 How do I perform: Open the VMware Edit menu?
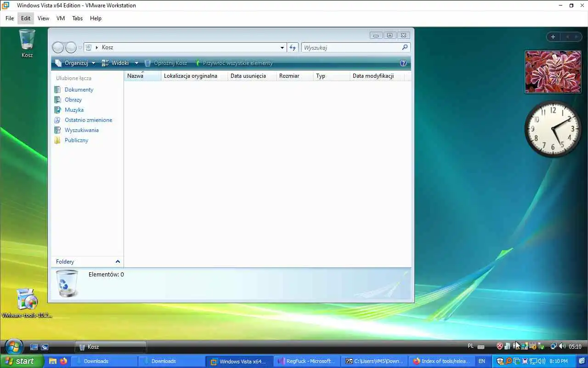click(26, 18)
